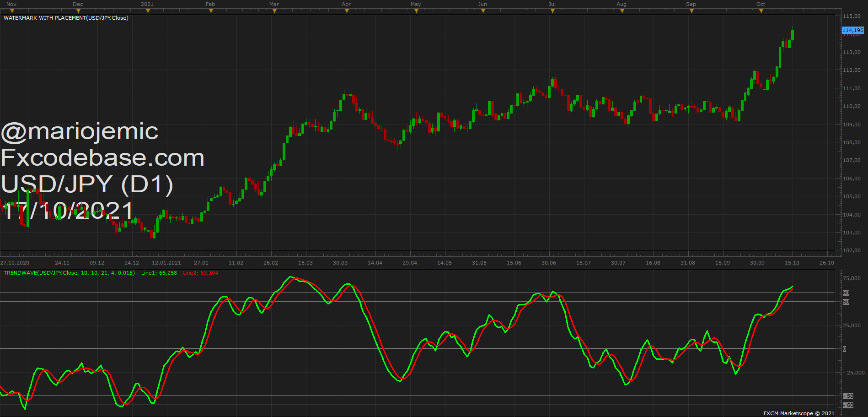Click the 50 level tag on oscillator
868x417 pixels.
(x=846, y=302)
